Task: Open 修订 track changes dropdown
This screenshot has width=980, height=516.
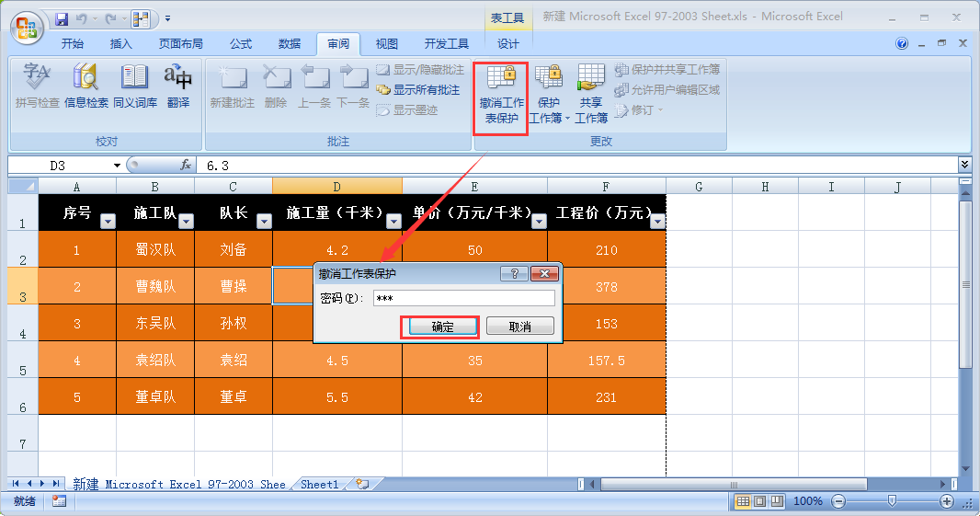Action: [x=639, y=110]
